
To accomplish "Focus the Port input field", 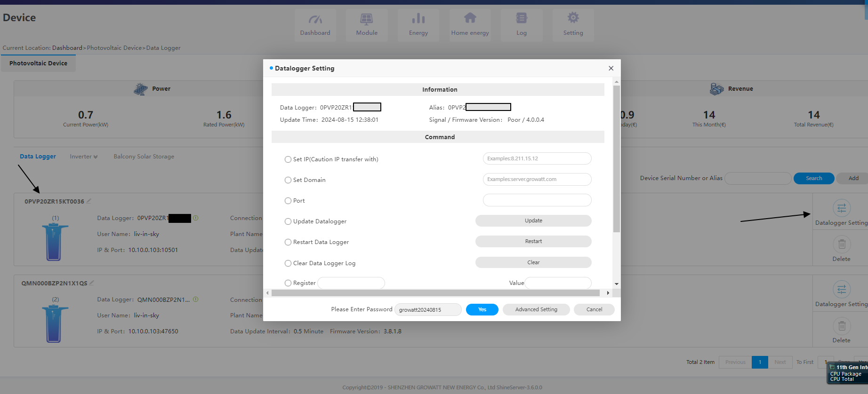I will click(537, 200).
